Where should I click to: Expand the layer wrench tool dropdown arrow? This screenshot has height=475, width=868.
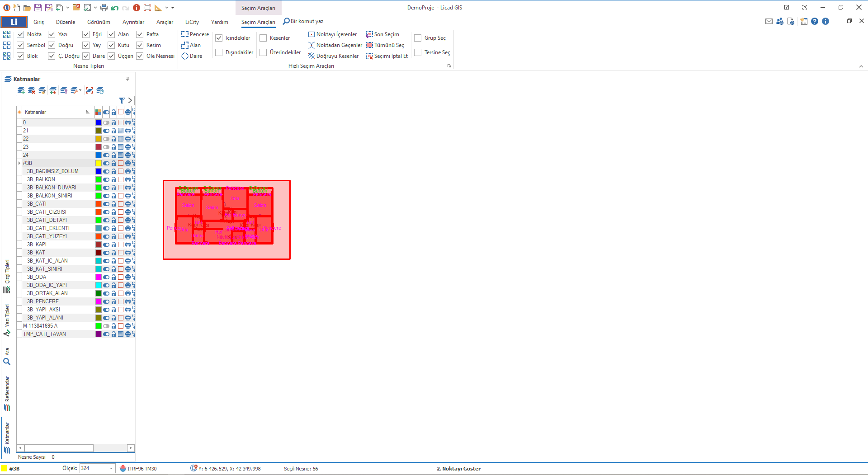(x=80, y=90)
